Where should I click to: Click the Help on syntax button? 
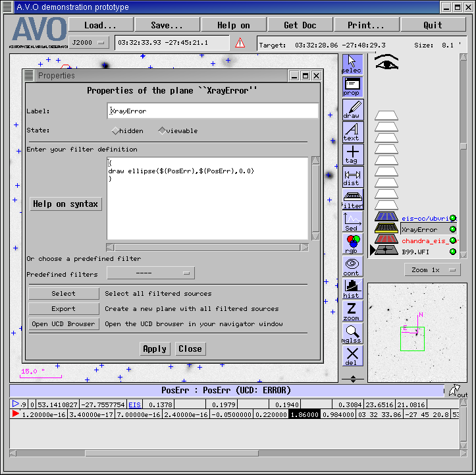click(66, 204)
